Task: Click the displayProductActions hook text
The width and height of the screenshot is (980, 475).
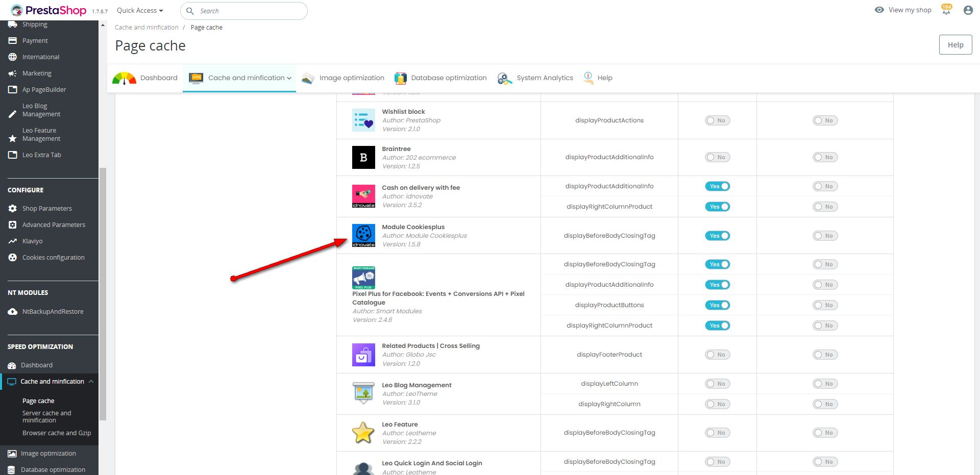Action: point(609,120)
